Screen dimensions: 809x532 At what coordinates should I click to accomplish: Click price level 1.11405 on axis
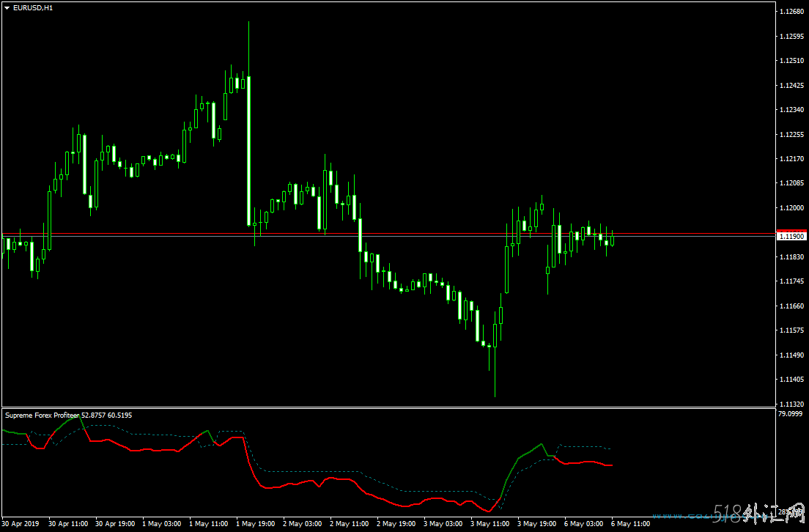[x=792, y=379]
